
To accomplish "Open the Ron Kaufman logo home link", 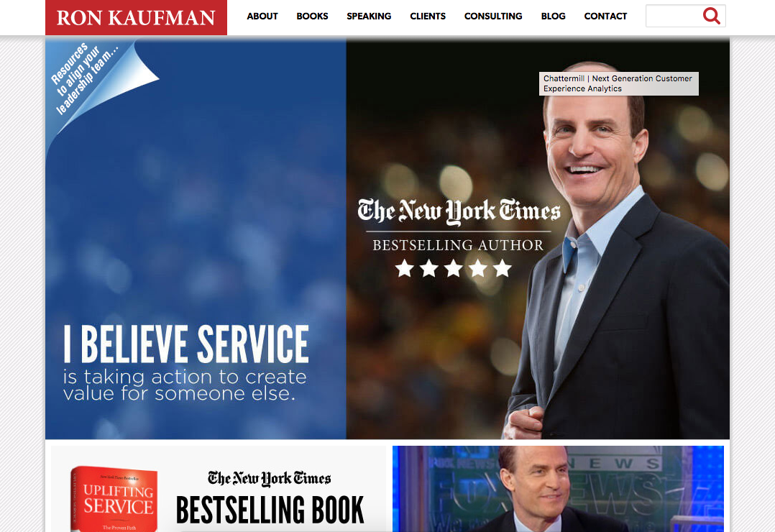I will coord(136,17).
